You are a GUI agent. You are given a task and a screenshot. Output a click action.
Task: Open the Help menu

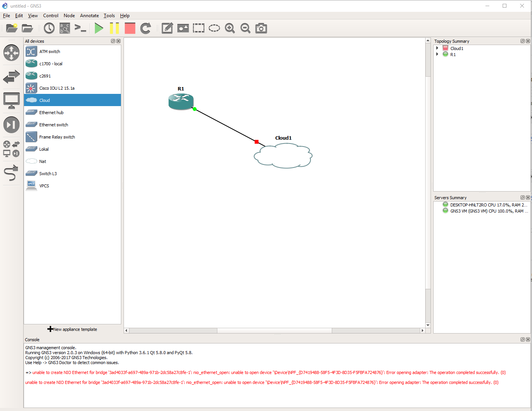(x=125, y=16)
